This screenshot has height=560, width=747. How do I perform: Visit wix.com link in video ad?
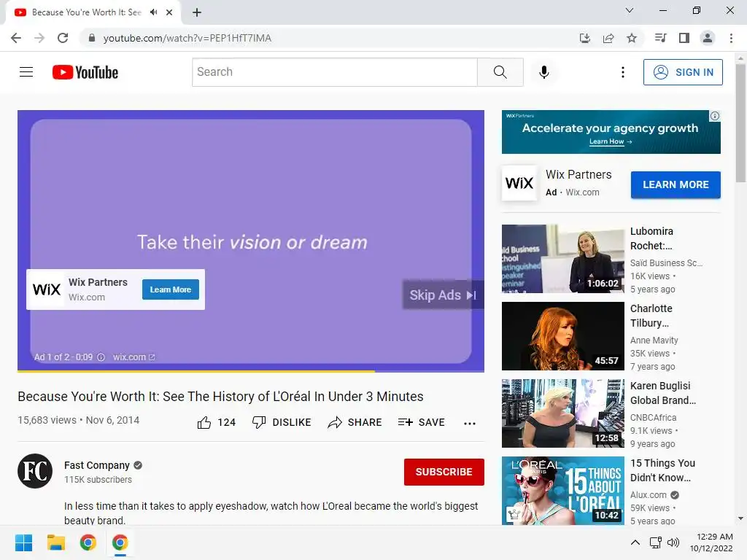tap(134, 357)
